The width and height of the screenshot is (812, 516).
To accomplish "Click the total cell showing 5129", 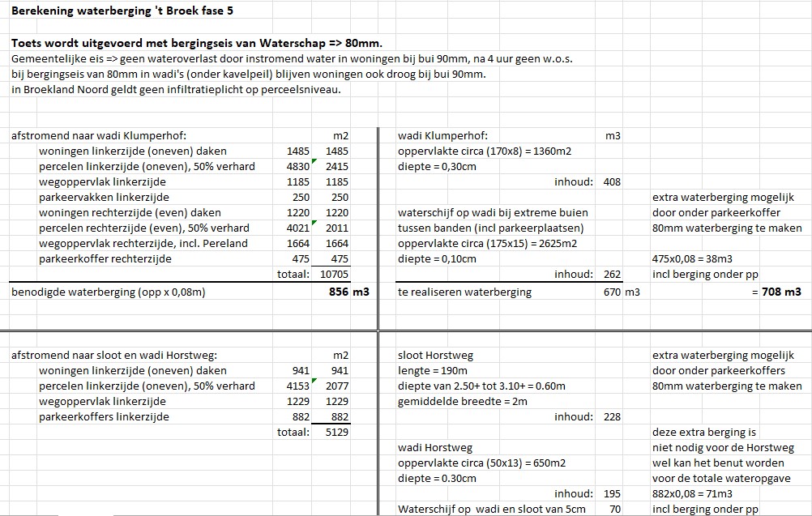I will (x=335, y=433).
